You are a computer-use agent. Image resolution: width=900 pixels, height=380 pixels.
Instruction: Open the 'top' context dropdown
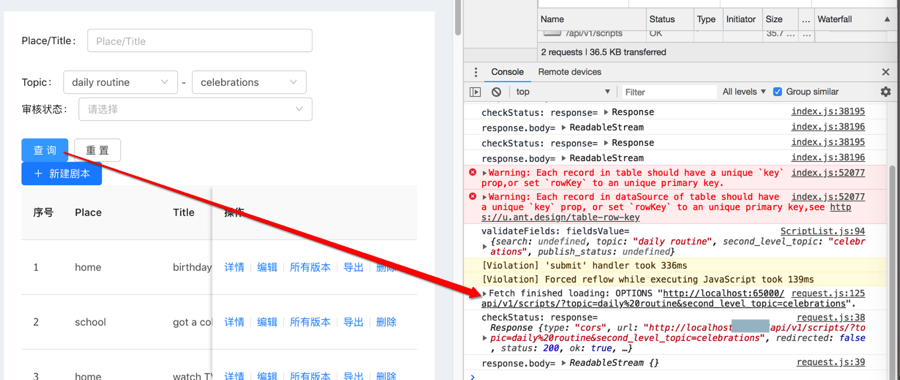(x=562, y=92)
